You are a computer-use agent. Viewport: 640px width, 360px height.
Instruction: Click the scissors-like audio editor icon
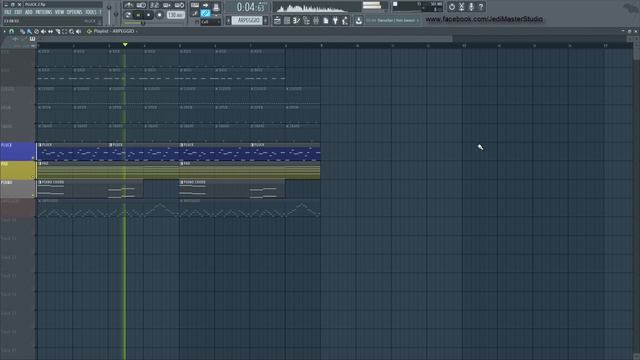462,7
